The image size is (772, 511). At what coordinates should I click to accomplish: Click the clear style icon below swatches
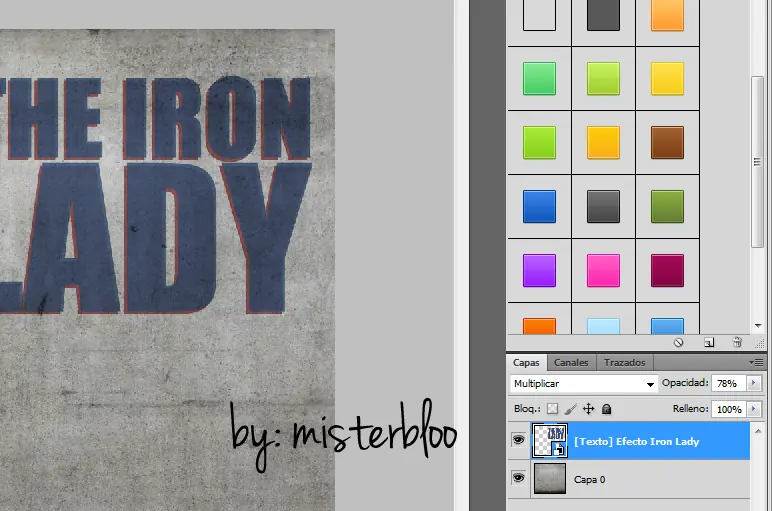click(x=678, y=343)
